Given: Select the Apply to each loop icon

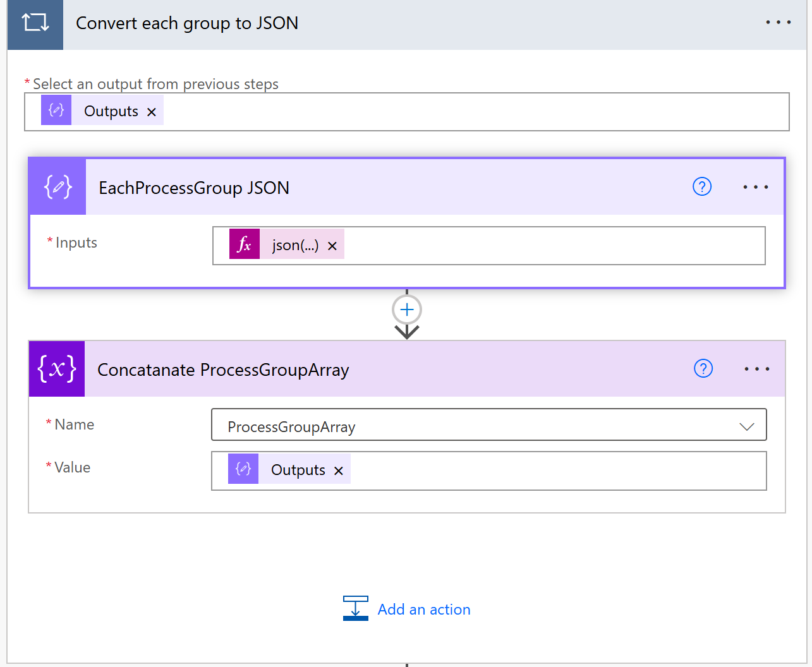Looking at the screenshot, I should (35, 24).
